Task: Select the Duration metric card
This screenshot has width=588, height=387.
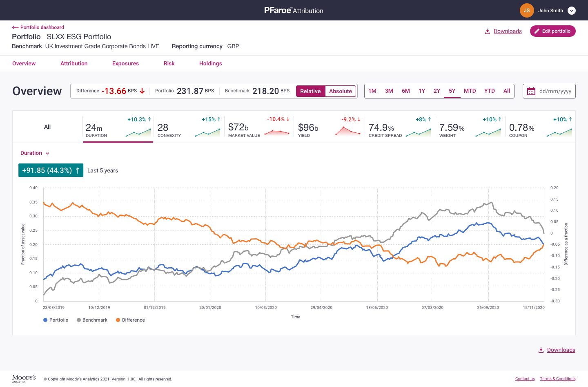Action: pyautogui.click(x=118, y=127)
